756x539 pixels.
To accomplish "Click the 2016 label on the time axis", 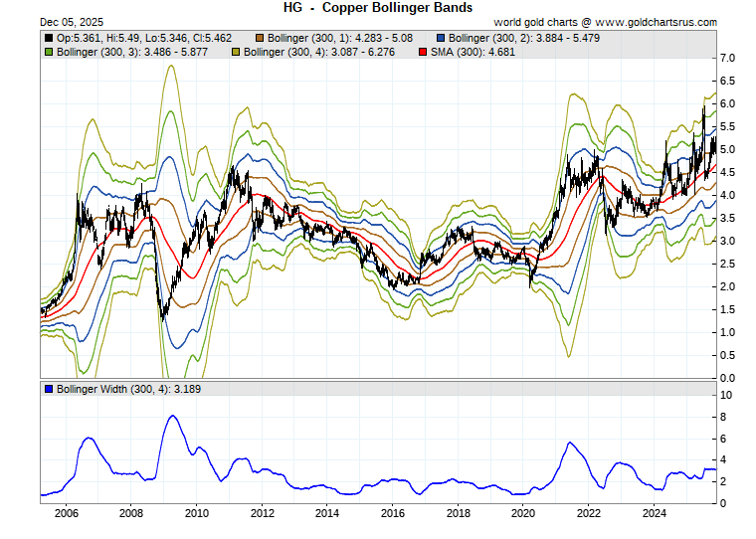I will (393, 513).
